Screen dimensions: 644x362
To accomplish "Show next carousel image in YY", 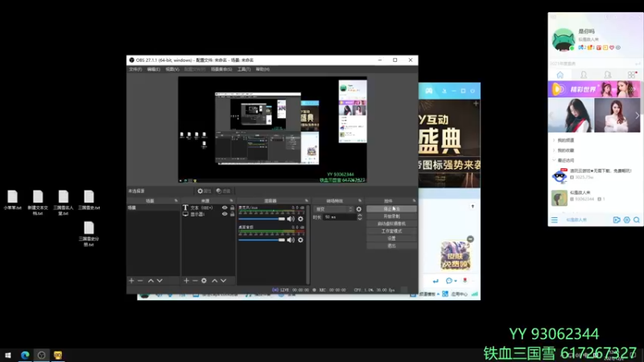I will pyautogui.click(x=637, y=115).
